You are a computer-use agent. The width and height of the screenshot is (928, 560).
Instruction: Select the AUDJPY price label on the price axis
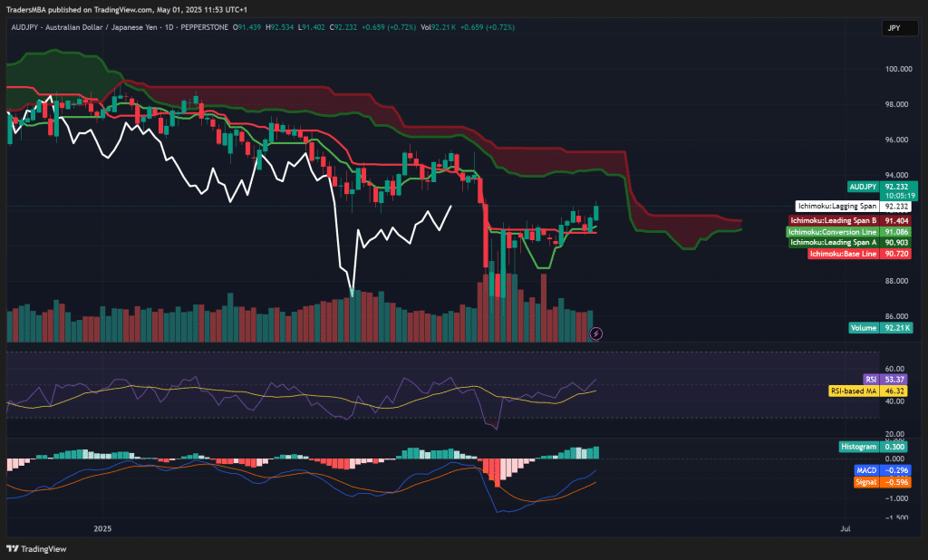point(881,186)
